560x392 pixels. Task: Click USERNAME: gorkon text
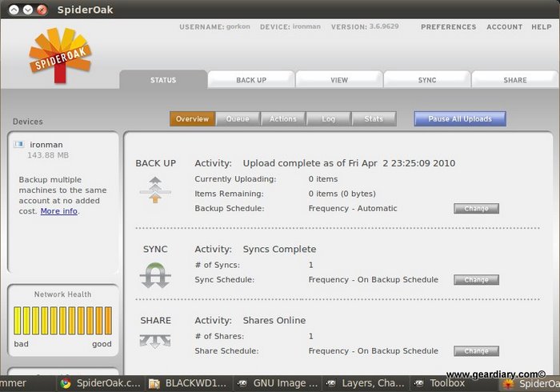pyautogui.click(x=214, y=26)
